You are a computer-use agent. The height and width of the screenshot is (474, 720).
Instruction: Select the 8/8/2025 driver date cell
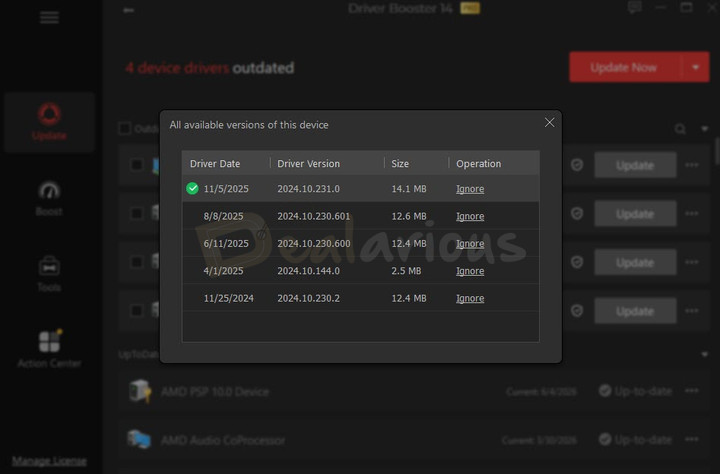click(x=223, y=216)
